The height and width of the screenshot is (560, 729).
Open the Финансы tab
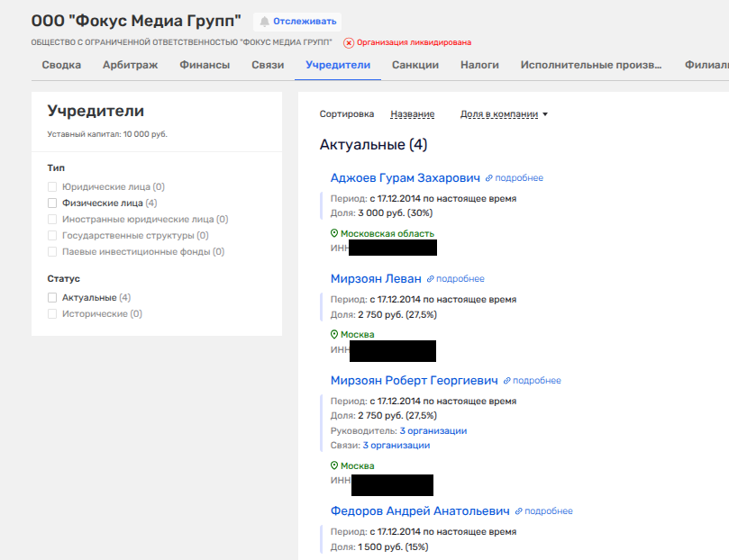(x=204, y=65)
